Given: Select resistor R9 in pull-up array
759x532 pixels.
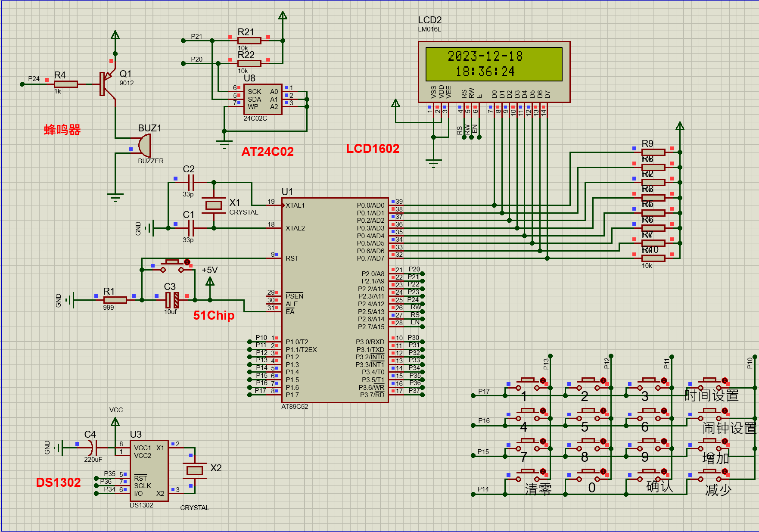Looking at the screenshot, I should [653, 152].
